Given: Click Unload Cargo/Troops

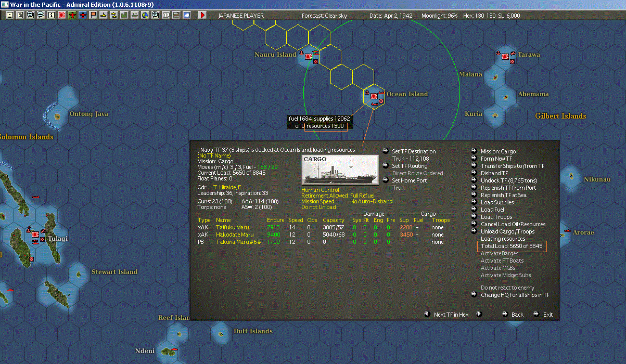Looking at the screenshot, I should pos(507,231).
